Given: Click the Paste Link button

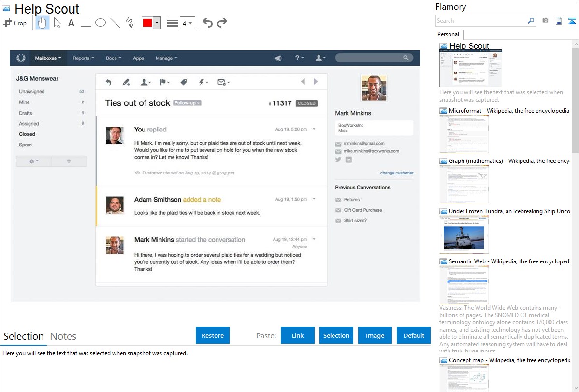Looking at the screenshot, I should point(298,335).
